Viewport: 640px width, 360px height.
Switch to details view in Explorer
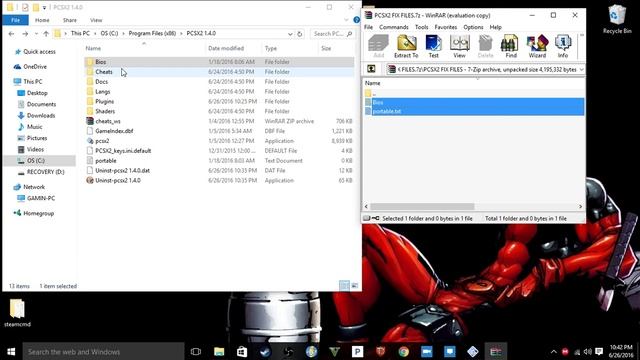tap(344, 286)
